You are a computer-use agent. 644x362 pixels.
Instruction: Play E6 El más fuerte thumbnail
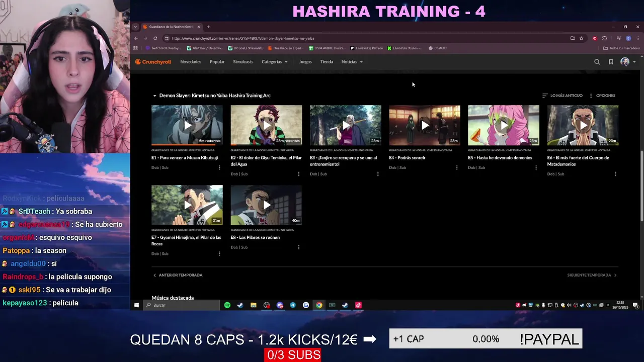[x=583, y=125]
